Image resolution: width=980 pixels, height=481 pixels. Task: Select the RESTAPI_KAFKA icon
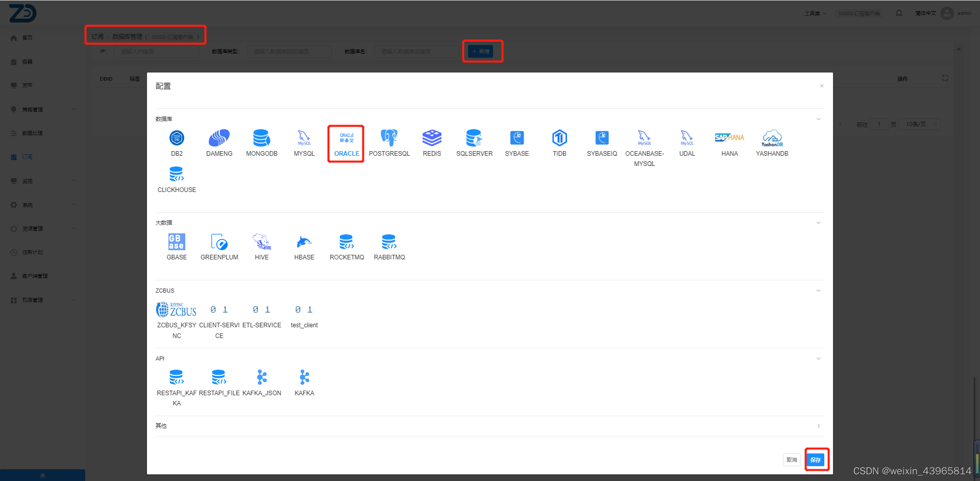[177, 377]
